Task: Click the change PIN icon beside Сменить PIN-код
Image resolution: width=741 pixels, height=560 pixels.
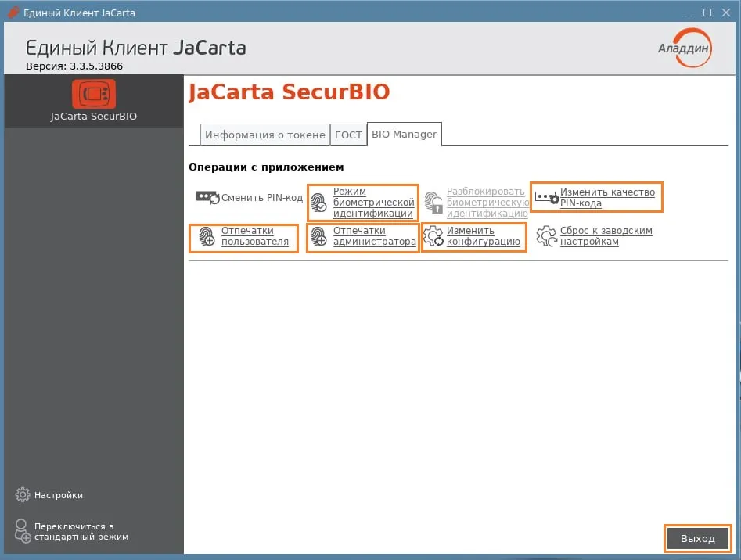Action: click(207, 197)
